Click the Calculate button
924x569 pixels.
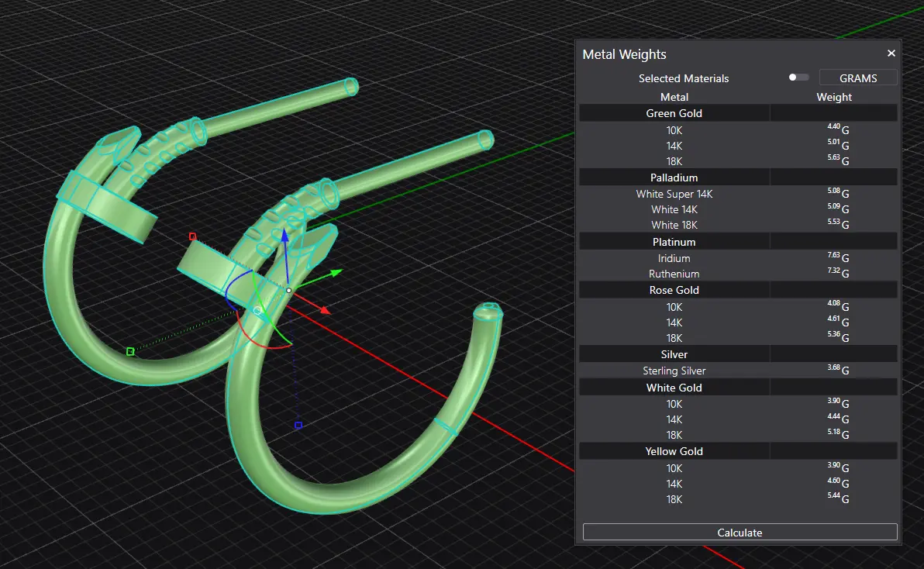pos(740,533)
